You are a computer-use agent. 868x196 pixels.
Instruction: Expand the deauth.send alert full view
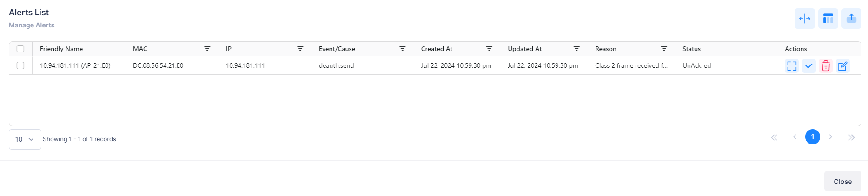click(792, 66)
